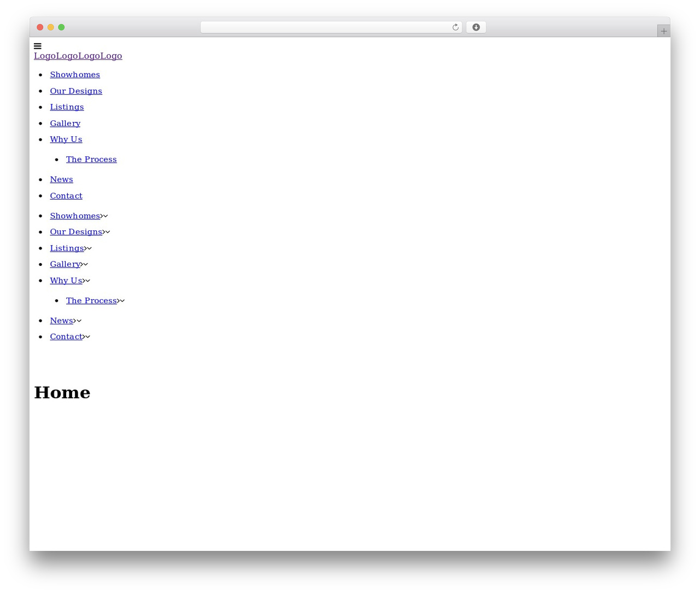Click the right-pointing chevron after Why Us
Image resolution: width=700 pixels, height=593 pixels.
coord(84,281)
